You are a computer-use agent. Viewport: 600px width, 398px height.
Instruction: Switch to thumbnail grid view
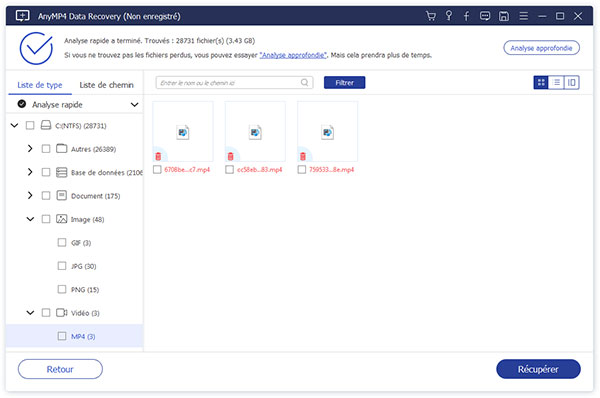(x=541, y=82)
